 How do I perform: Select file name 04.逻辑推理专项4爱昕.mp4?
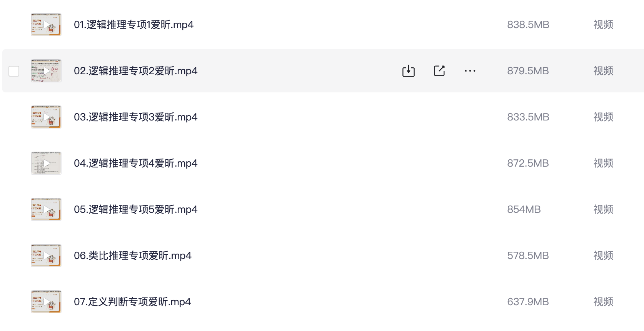(x=135, y=163)
